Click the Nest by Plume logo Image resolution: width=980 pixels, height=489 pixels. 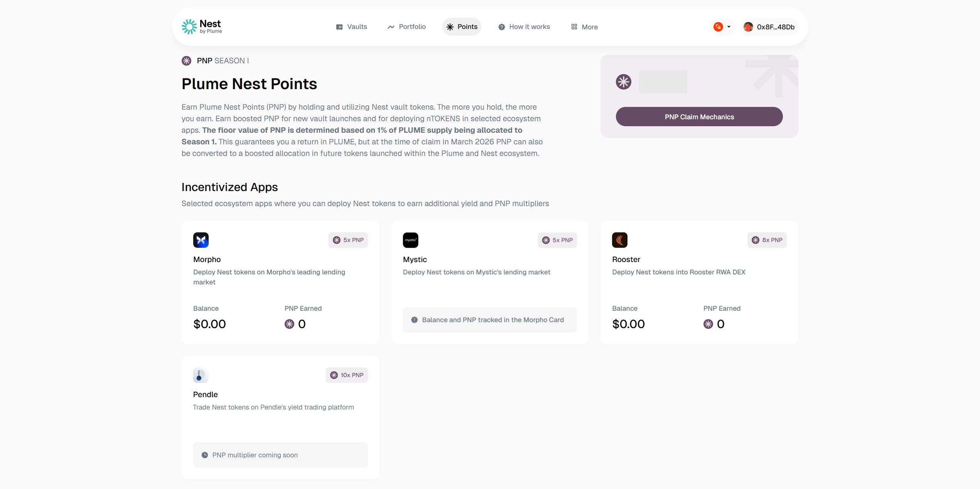pos(202,27)
